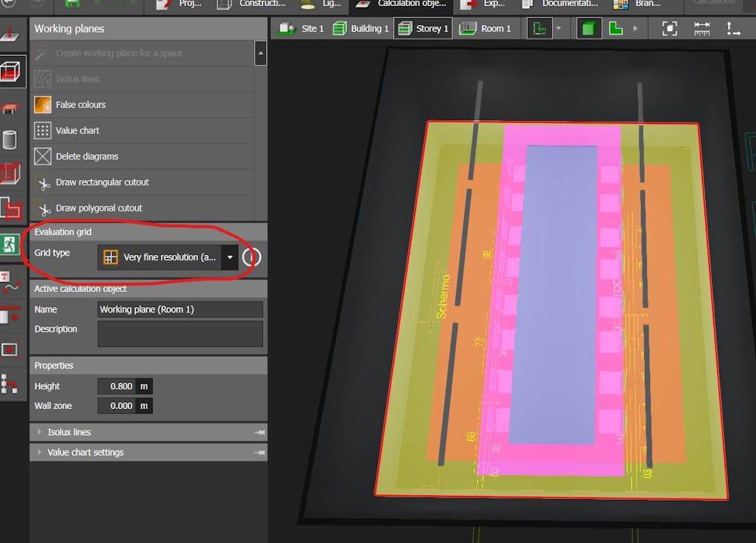
Task: Open the dropdown arrow beside floor plan view
Action: (x=559, y=29)
